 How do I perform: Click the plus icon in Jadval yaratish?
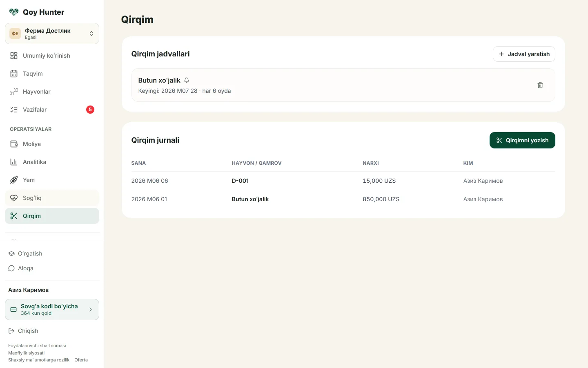pyautogui.click(x=501, y=54)
